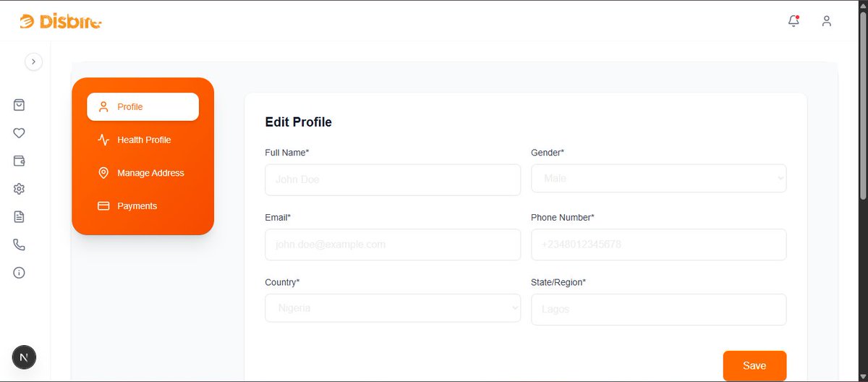Click the Full Name input field
The height and width of the screenshot is (382, 868).
coord(393,179)
